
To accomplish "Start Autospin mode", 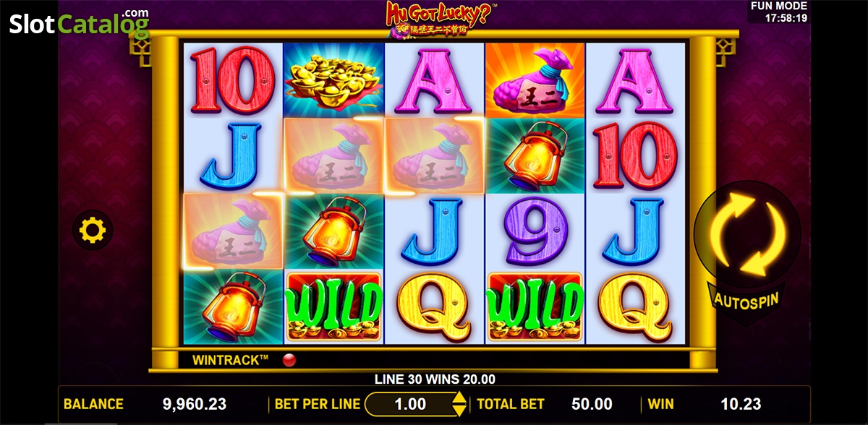I will click(x=746, y=299).
